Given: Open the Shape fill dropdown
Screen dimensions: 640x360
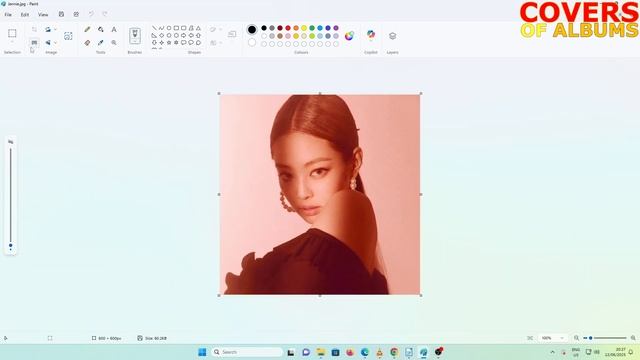Looking at the screenshot, I should tap(216, 42).
